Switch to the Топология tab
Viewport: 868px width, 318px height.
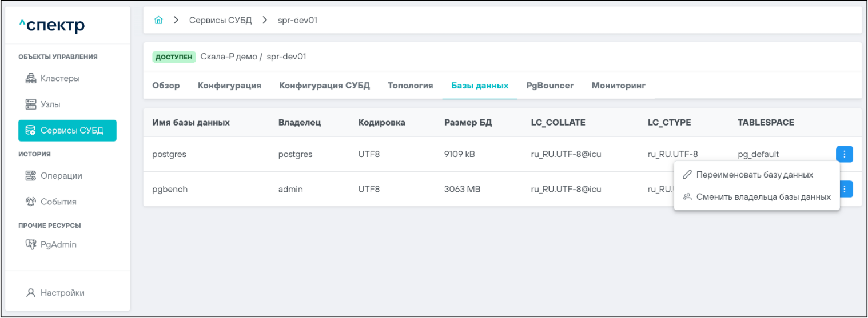(x=410, y=86)
